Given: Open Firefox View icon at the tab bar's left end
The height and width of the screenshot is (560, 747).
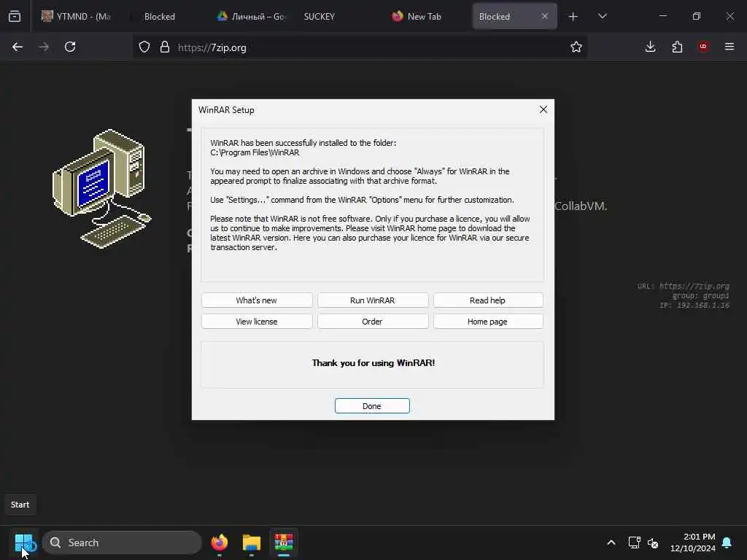Looking at the screenshot, I should 15,16.
